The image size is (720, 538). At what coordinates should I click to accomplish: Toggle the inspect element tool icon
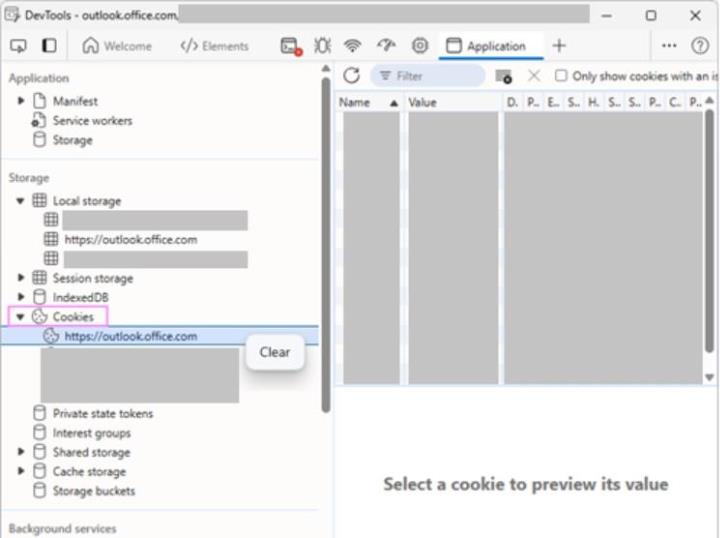[x=18, y=46]
